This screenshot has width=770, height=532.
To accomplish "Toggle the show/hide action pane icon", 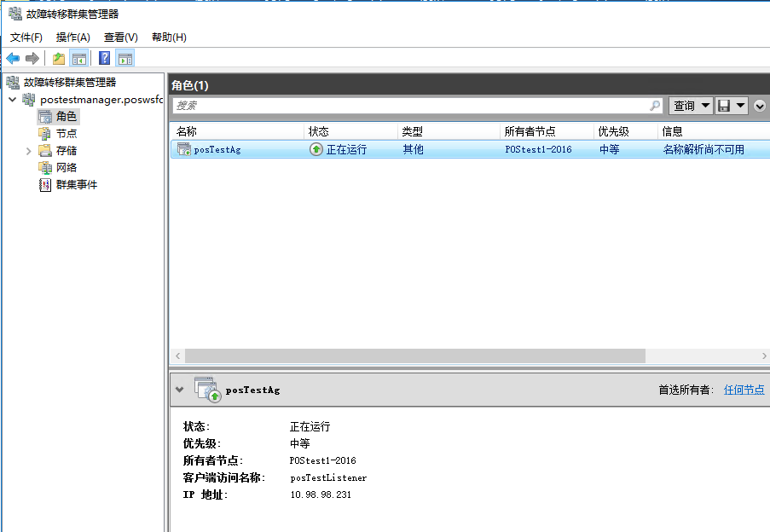I will (125, 59).
